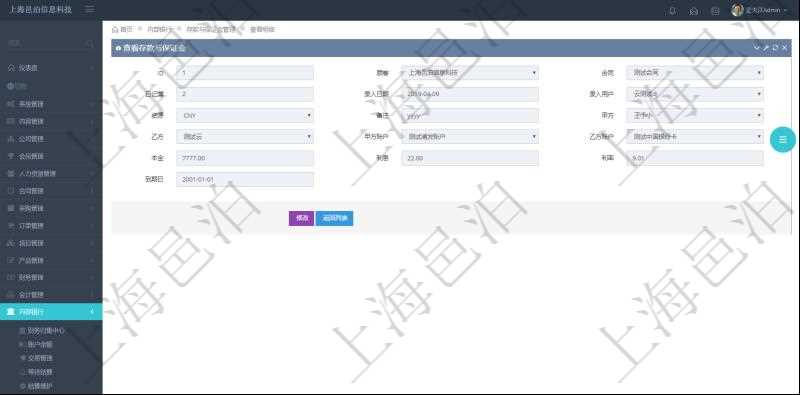The image size is (800, 395).
Task: Click the home icon in breadcrumb
Action: [115, 30]
